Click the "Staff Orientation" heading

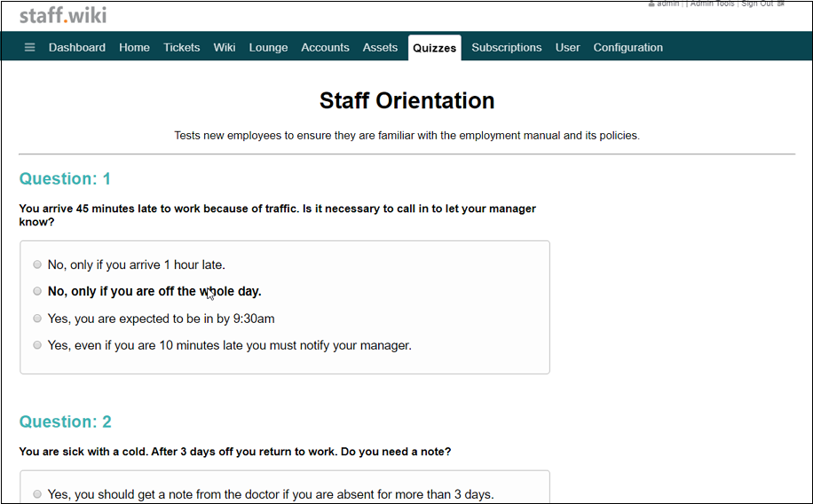407,100
